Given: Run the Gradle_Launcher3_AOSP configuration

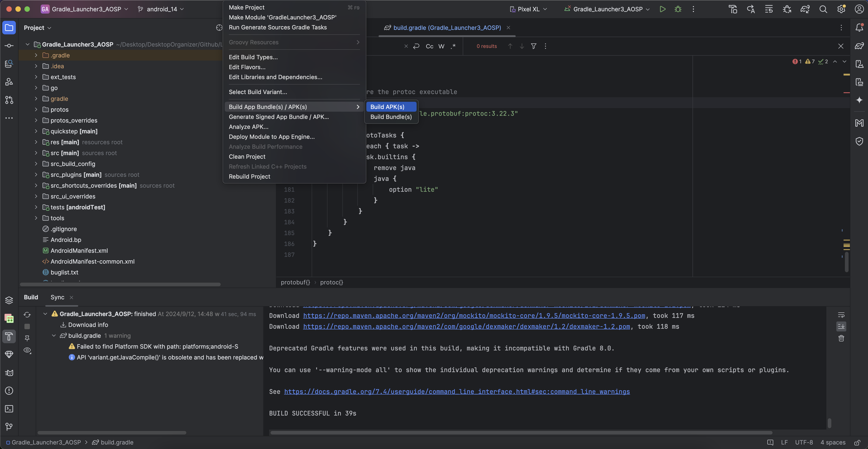Looking at the screenshot, I should coord(662,9).
